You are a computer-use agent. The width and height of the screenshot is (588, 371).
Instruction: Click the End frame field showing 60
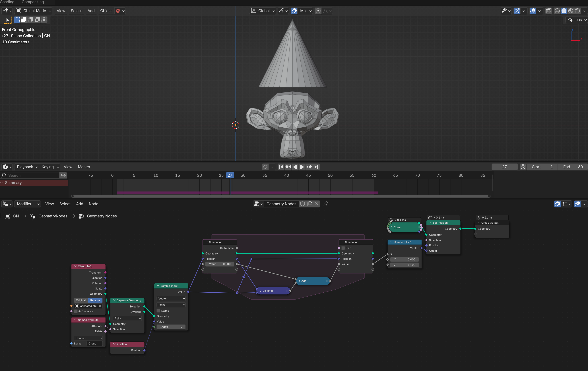(x=573, y=167)
